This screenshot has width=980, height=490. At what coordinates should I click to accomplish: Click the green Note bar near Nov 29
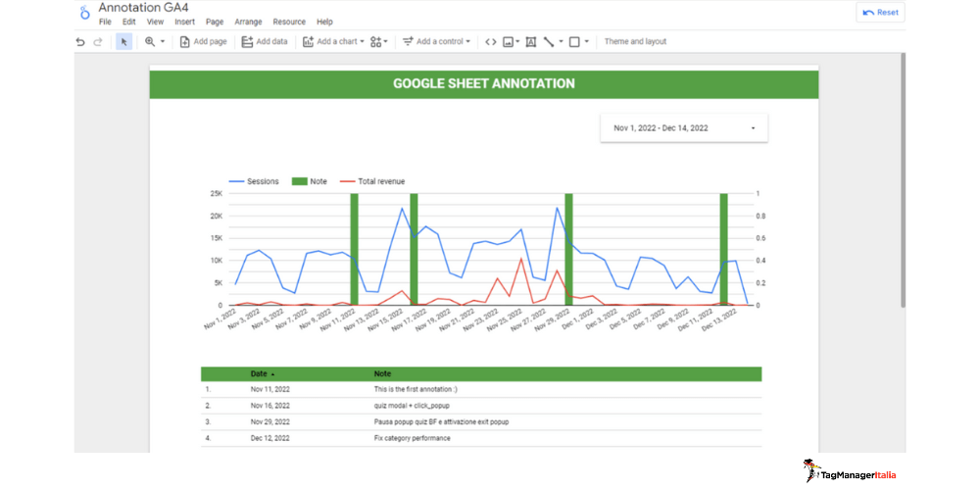click(x=568, y=249)
